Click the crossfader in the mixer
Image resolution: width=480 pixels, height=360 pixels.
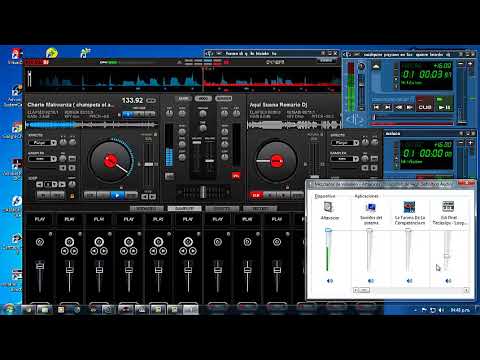click(x=203, y=192)
